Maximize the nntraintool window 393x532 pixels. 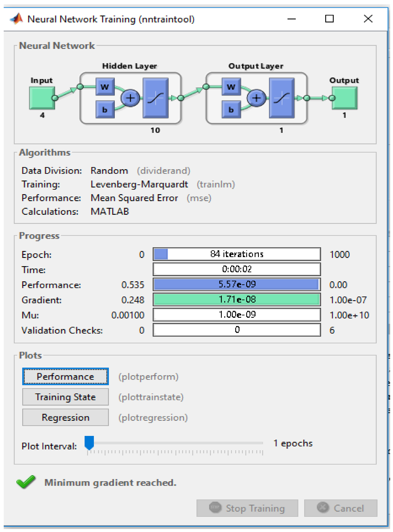coord(329,19)
